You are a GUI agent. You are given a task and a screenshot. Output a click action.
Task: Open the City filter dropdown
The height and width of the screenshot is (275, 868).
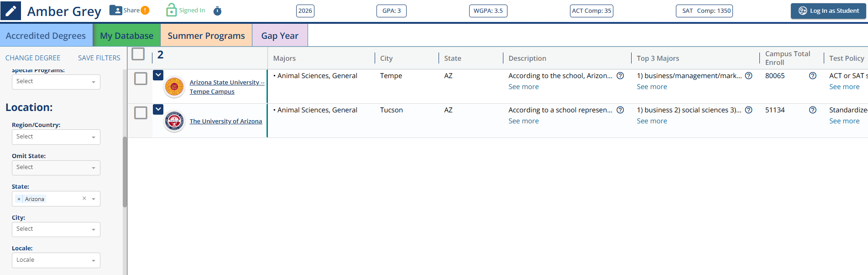(56, 229)
